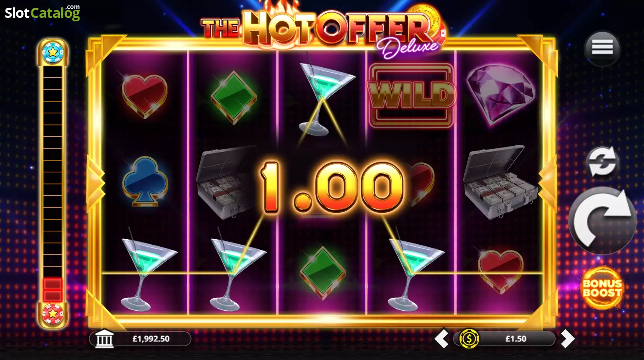Click the cash briefcase on reel five
This screenshot has height=360, width=644.
(500, 183)
